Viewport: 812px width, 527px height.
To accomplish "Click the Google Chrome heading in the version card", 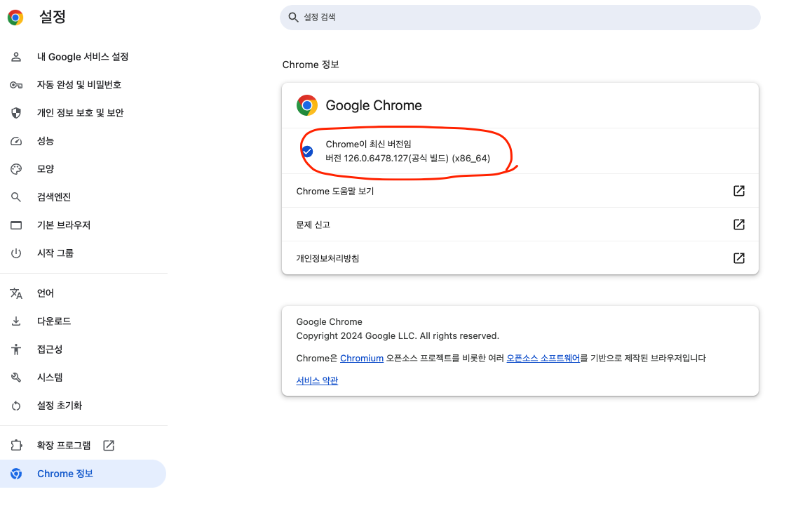I will tap(373, 105).
